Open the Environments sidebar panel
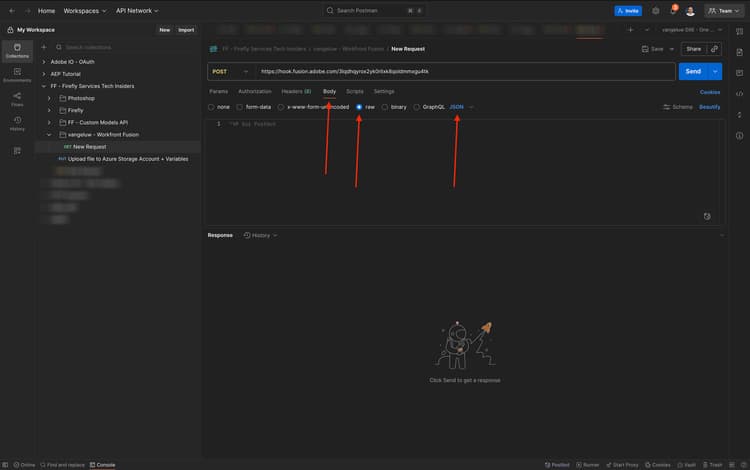 click(17, 75)
